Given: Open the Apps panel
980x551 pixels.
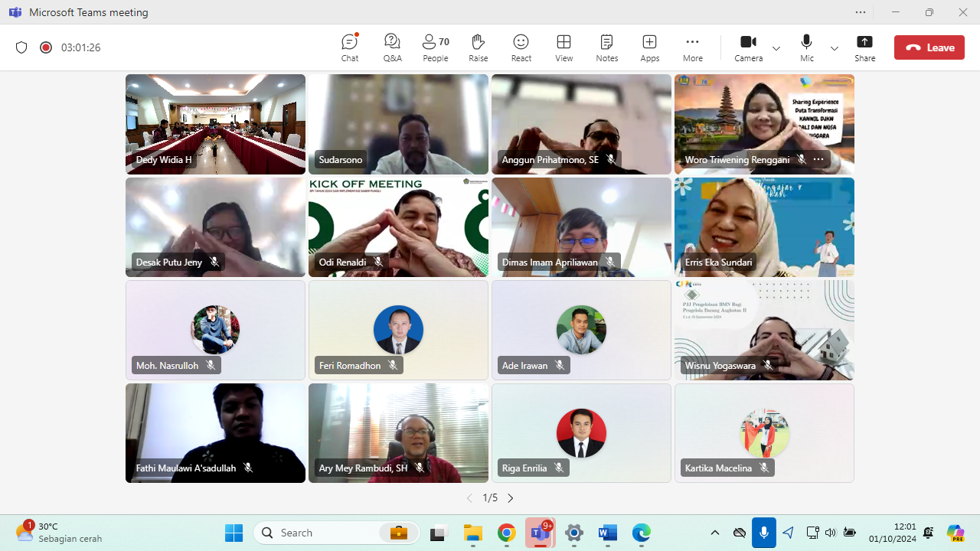Looking at the screenshot, I should point(649,47).
